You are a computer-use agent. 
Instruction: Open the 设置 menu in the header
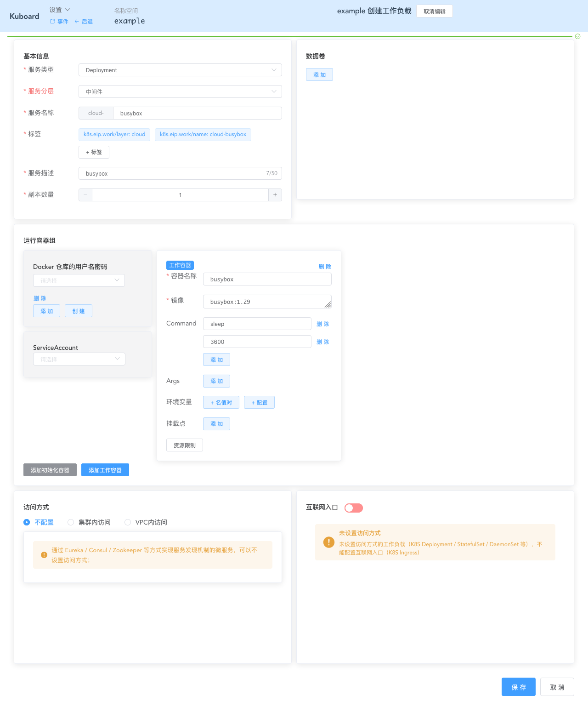tap(59, 9)
